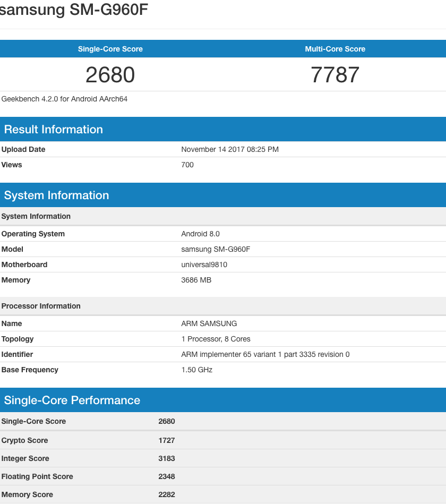Click the Multi-Core Score header
Viewport: 446px width, 504px height.
(x=335, y=49)
